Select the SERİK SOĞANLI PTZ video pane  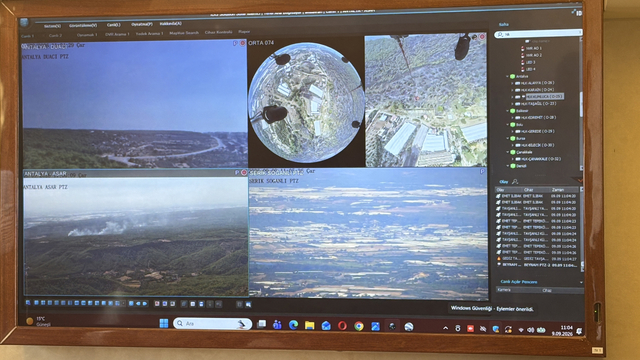(x=368, y=234)
